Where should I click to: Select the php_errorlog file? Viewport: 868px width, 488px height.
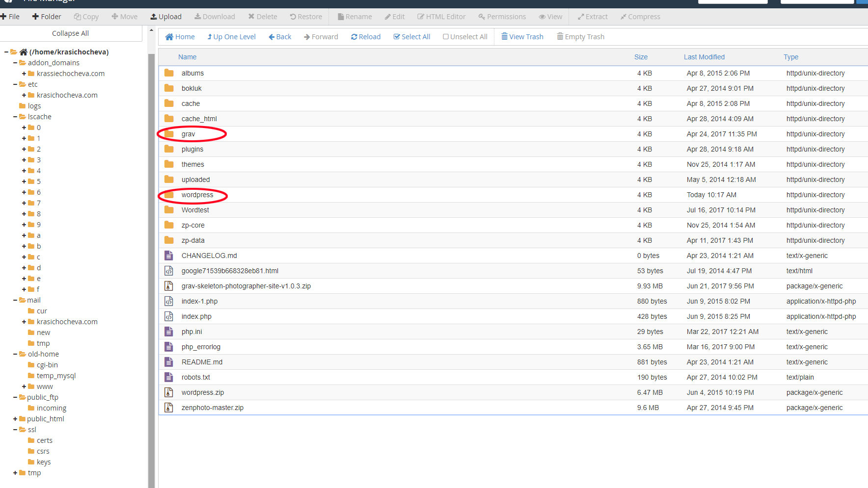click(514, 347)
